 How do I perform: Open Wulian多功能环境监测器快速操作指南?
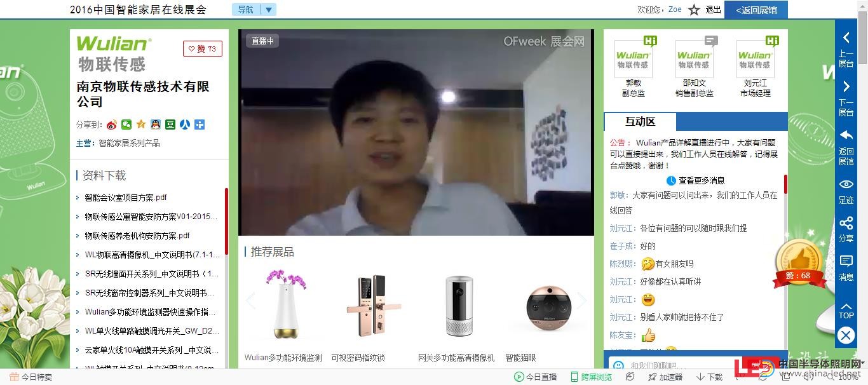(150, 312)
